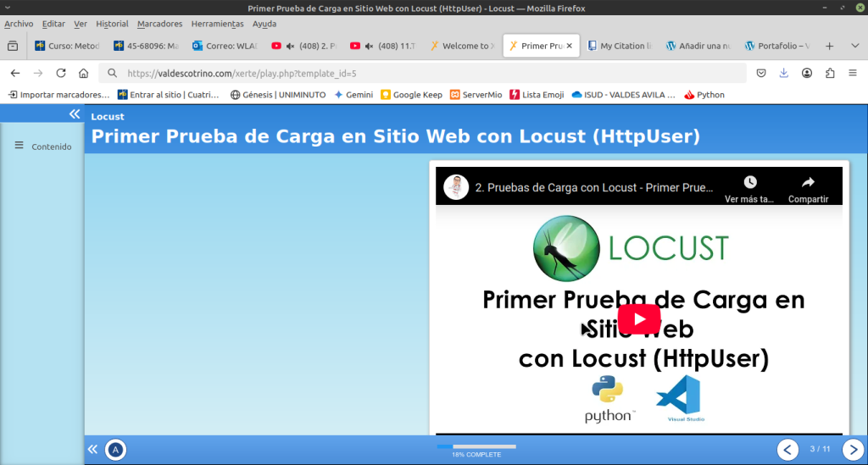The width and height of the screenshot is (868, 465).
Task: Open the Ayuda menu
Action: coord(264,24)
